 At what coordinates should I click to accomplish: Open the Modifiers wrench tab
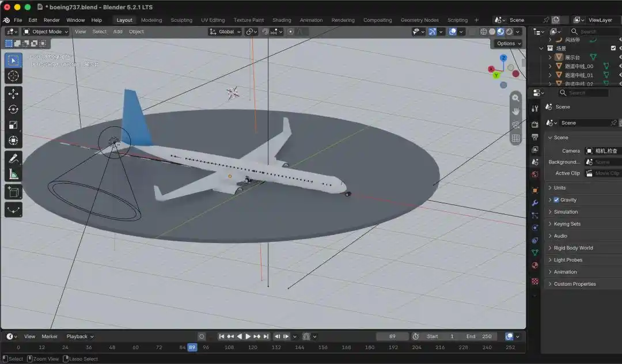(534, 203)
